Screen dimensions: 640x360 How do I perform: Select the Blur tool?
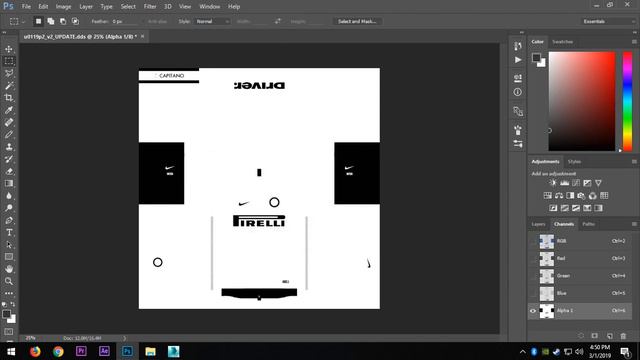tap(9, 196)
